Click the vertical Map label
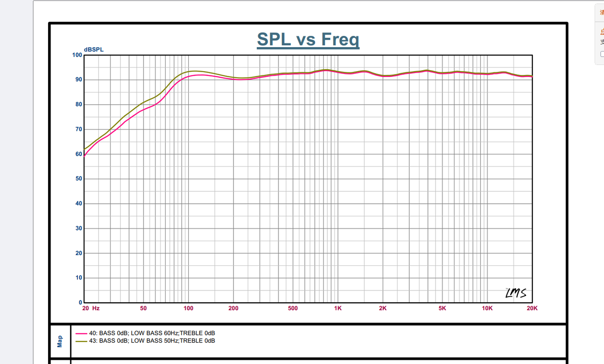Viewport: 604px width, 364px height. pyautogui.click(x=60, y=341)
